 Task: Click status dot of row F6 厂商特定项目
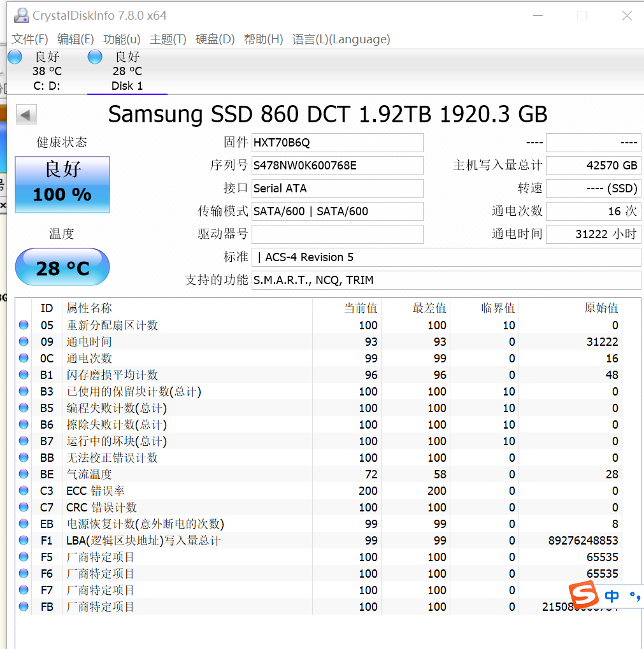(24, 573)
